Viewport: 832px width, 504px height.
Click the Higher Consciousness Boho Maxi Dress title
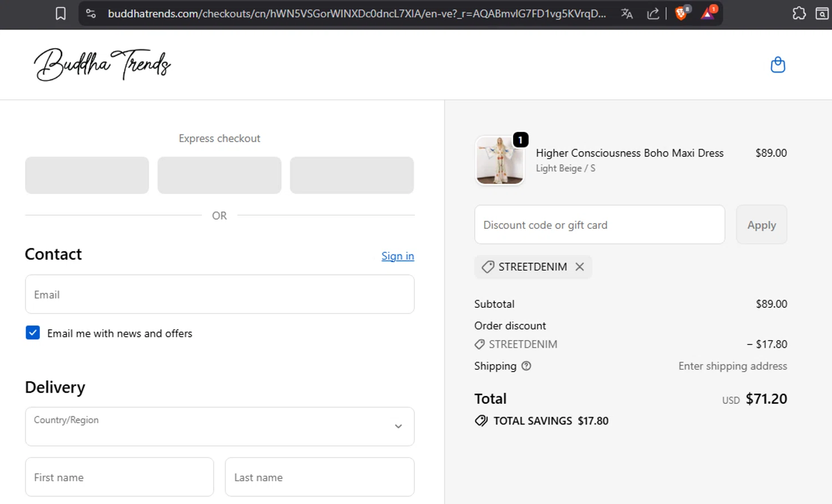630,153
